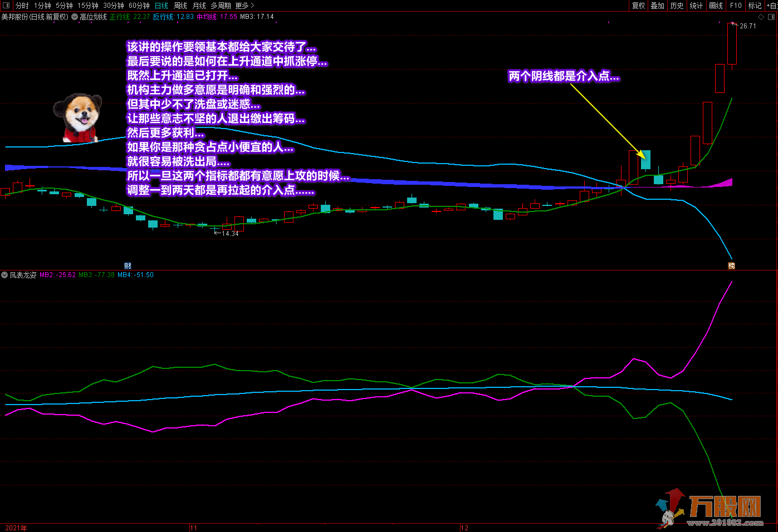Switch to the 分时 intraday tab
Viewport: 778px width, 532px height.
pos(22,6)
